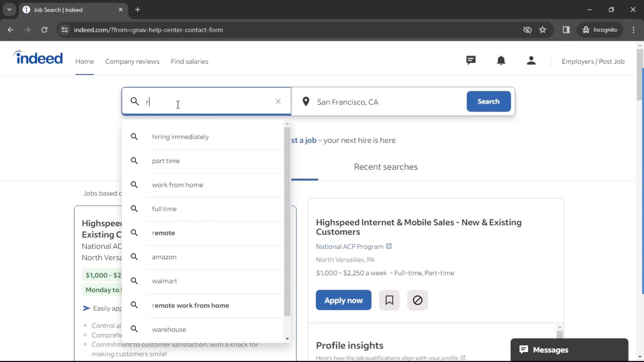Image resolution: width=644 pixels, height=362 pixels.
Task: Scroll down the suggestions dropdown list
Action: click(x=287, y=338)
